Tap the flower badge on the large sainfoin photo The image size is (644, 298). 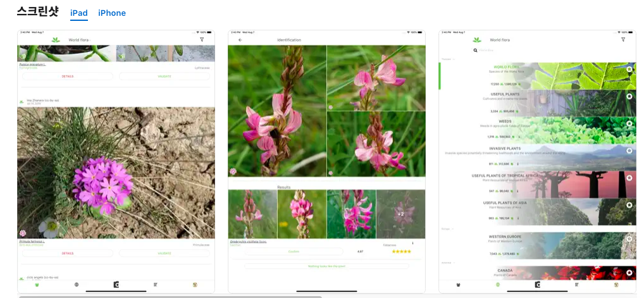(233, 171)
